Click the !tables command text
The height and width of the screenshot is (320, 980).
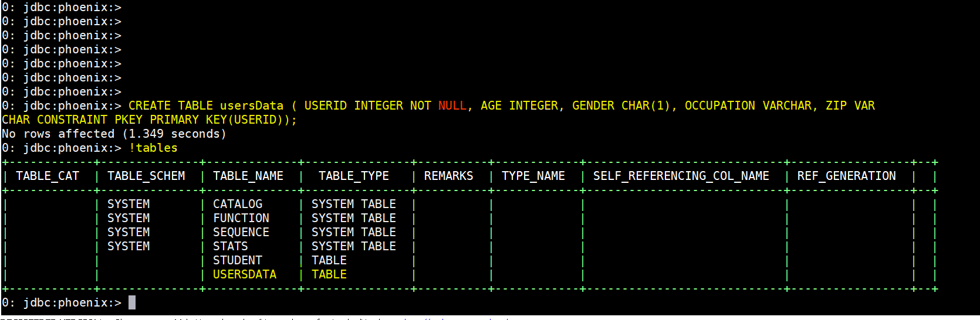click(x=153, y=148)
